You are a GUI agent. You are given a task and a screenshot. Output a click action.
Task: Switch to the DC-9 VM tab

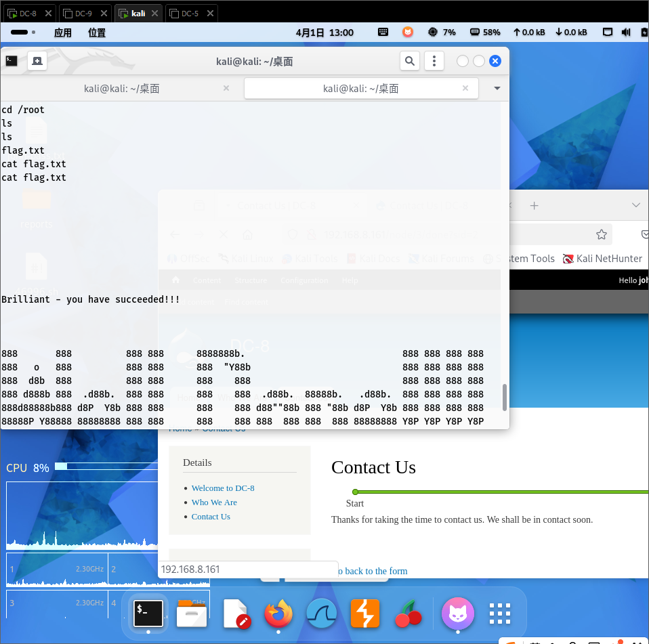[83, 13]
